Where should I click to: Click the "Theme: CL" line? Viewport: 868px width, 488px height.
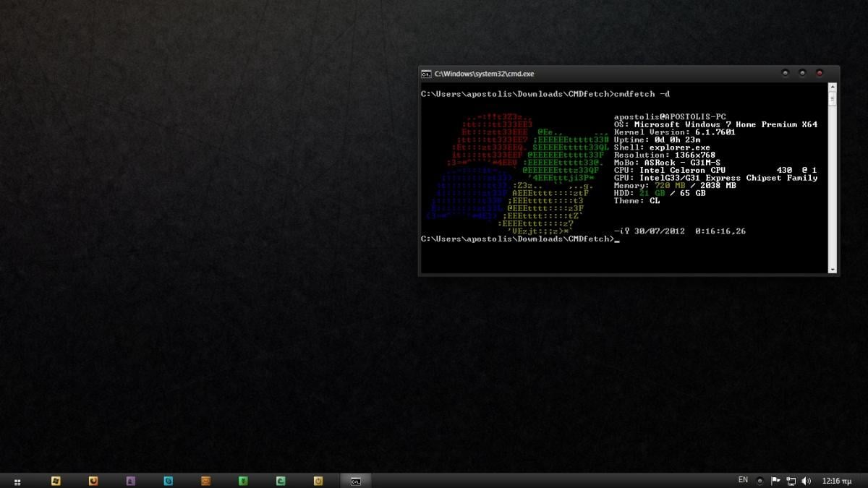tap(637, 200)
